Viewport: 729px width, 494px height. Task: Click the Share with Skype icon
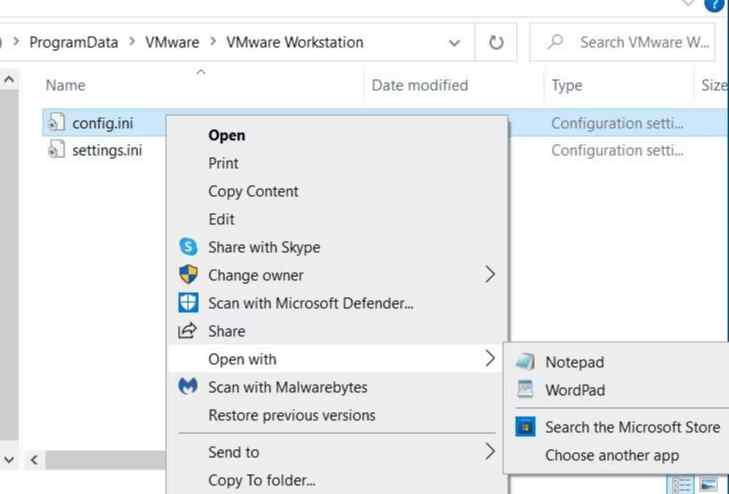pyautogui.click(x=188, y=247)
